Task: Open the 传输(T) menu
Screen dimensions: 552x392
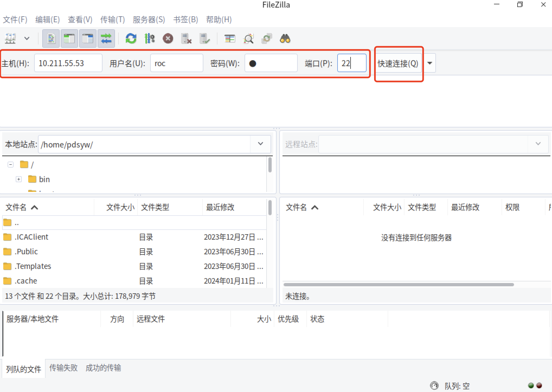Action: click(x=112, y=20)
